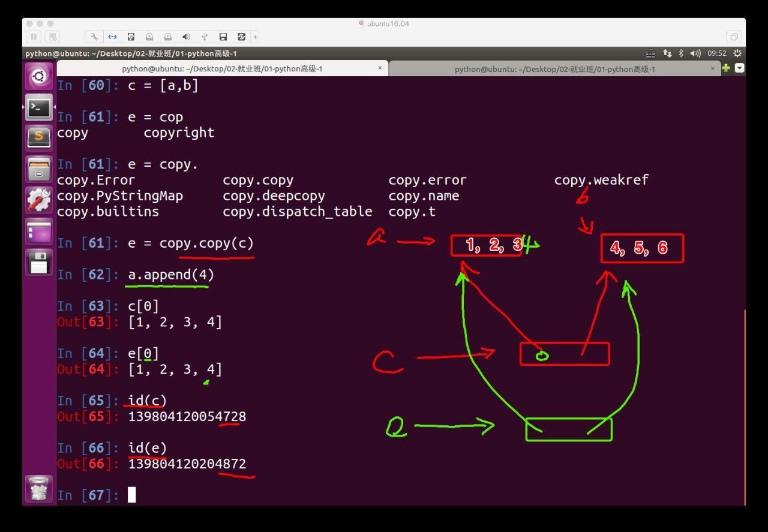Click the VM snapshot button beside pause
The image size is (768, 532).
[x=53, y=37]
